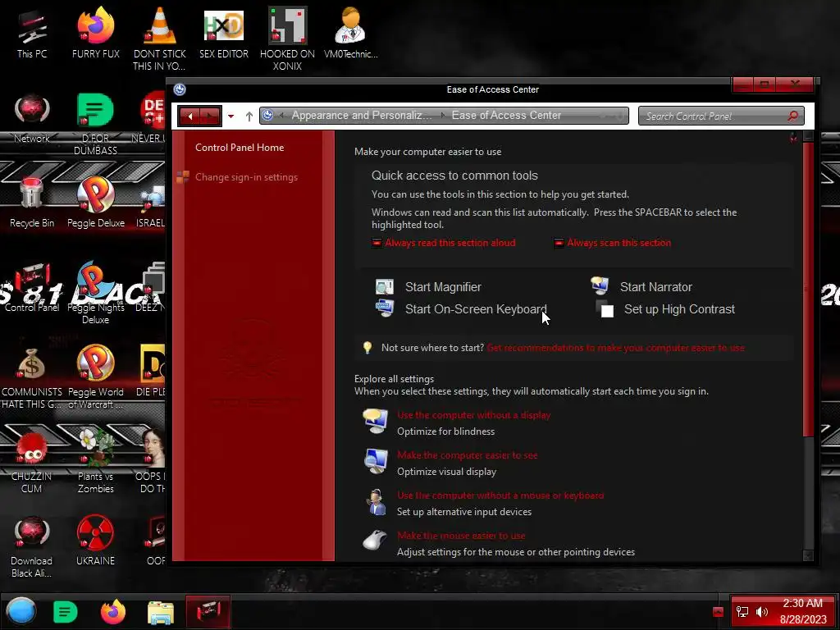The image size is (840, 630).
Task: Open the volume control in system tray
Action: (x=762, y=611)
